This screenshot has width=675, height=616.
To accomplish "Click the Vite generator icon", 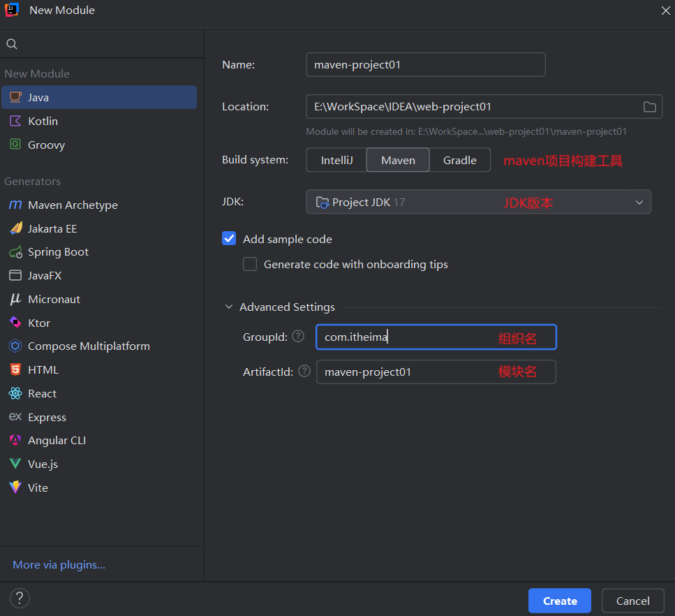I will (x=15, y=487).
